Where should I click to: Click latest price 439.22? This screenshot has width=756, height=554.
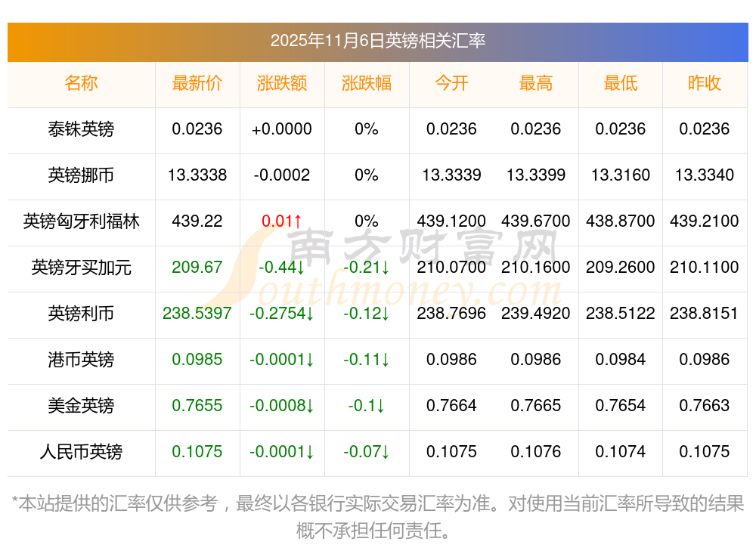197,221
